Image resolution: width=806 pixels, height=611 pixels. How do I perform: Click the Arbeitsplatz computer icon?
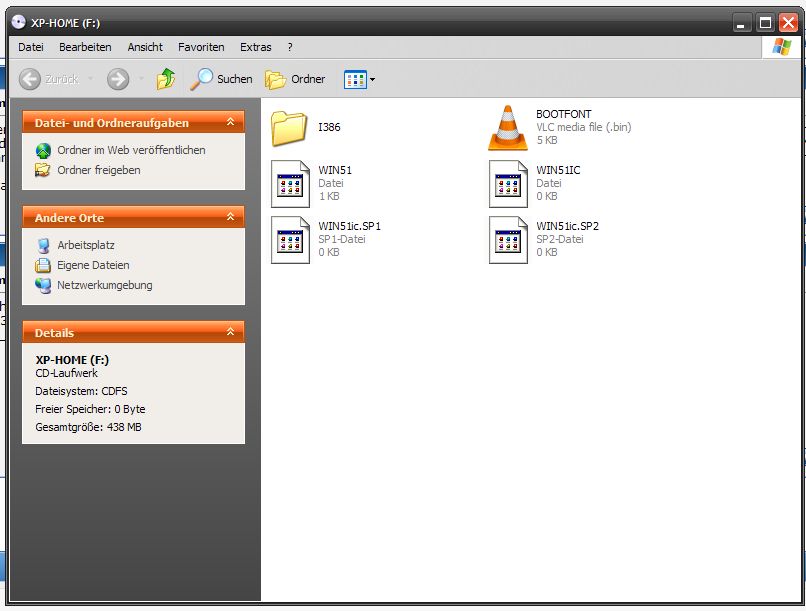pyautogui.click(x=43, y=246)
